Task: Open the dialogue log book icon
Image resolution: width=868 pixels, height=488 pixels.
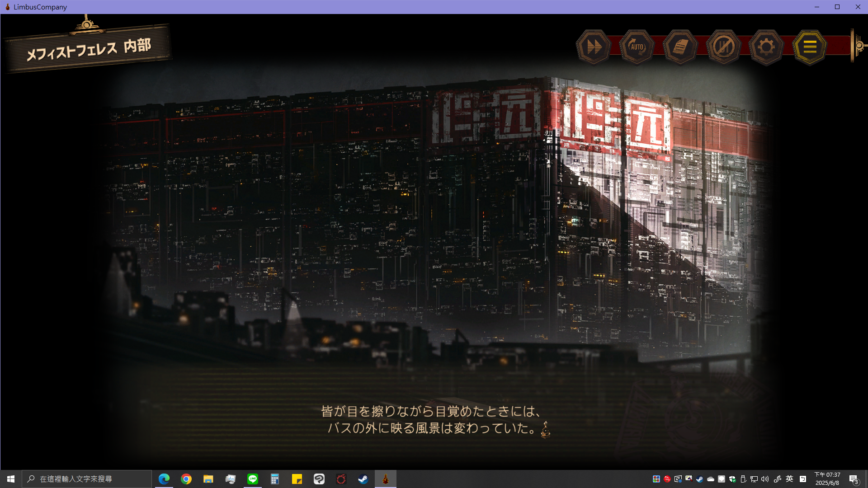Action: coord(680,47)
